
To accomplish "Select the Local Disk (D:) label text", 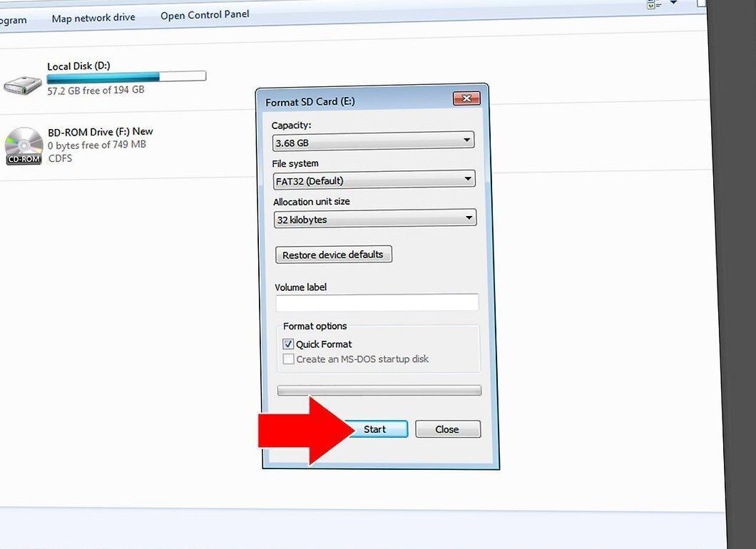I will click(78, 66).
